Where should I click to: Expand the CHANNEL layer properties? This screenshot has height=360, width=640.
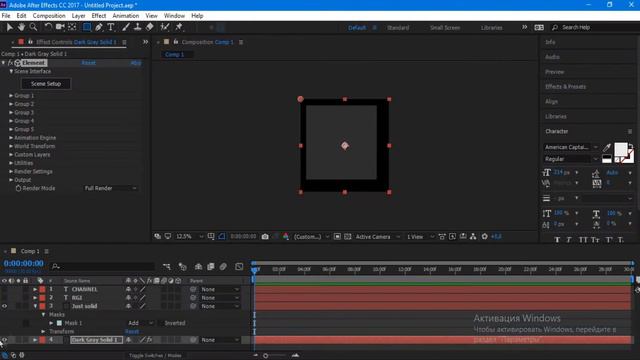click(x=35, y=289)
